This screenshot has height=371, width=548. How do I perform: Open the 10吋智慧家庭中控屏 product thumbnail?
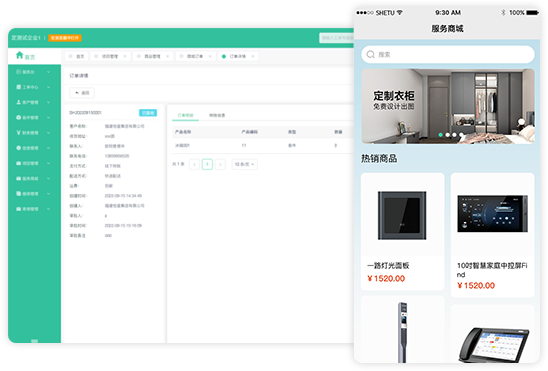coord(492,214)
